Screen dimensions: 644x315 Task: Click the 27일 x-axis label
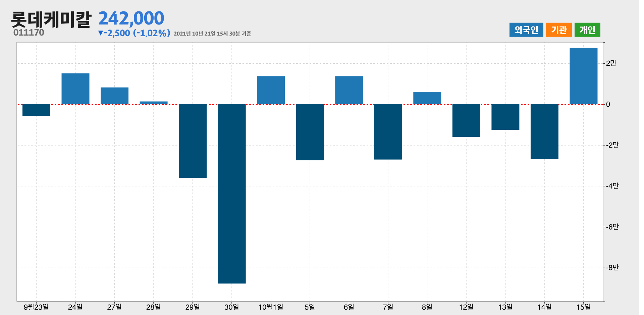pyautogui.click(x=114, y=307)
